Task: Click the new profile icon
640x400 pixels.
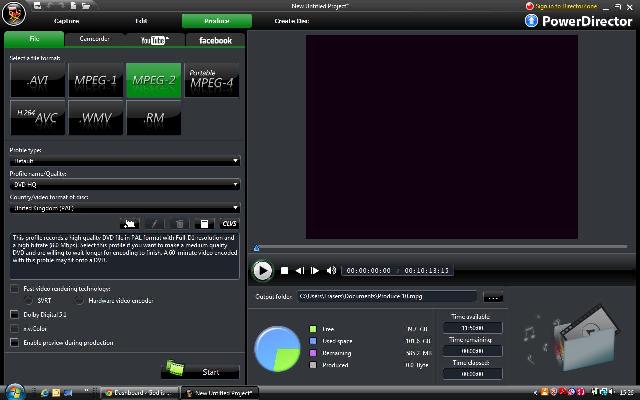Action: 130,224
